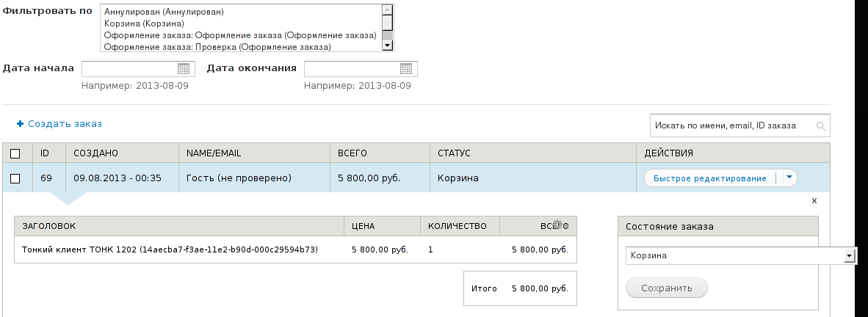The width and height of the screenshot is (868, 317).
Task: Toggle select-all checkbox in table header
Action: 15,153
